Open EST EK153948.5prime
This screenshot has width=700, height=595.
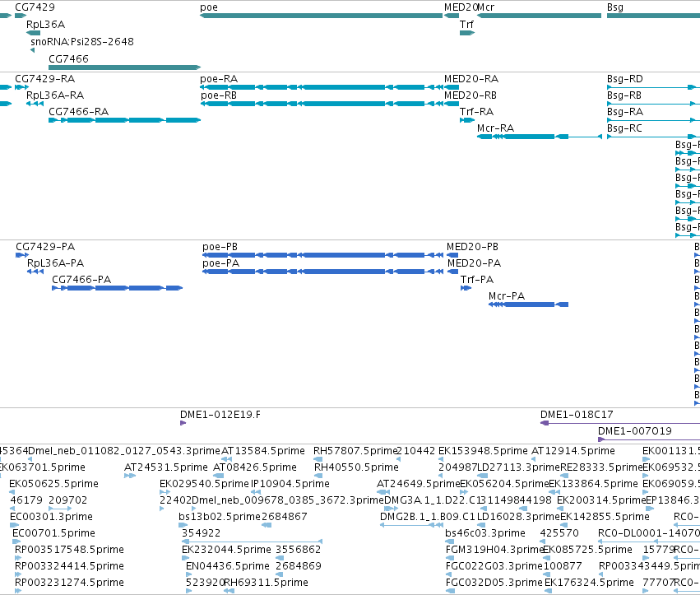[483, 451]
